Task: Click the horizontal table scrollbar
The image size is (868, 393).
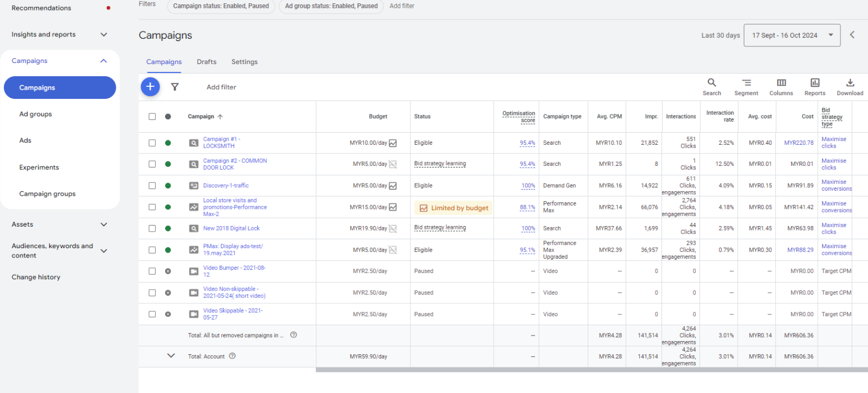Action: pyautogui.click(x=591, y=370)
